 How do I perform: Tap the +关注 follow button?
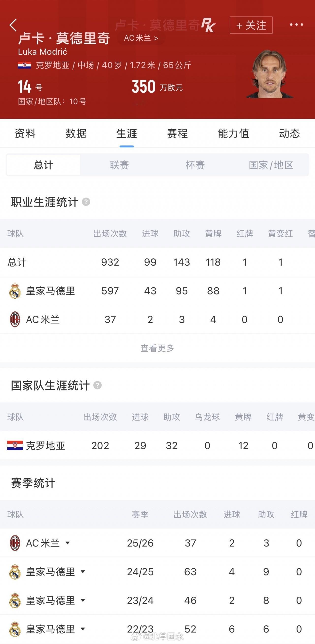click(x=251, y=25)
